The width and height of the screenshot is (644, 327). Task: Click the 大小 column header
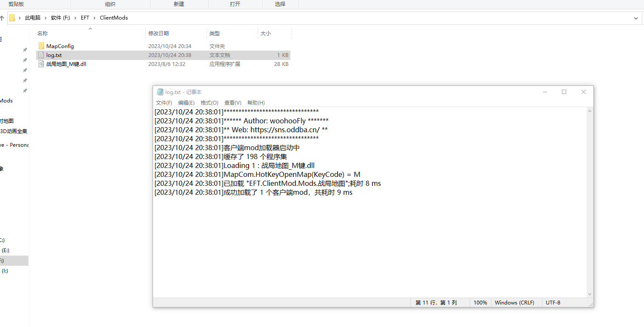265,33
